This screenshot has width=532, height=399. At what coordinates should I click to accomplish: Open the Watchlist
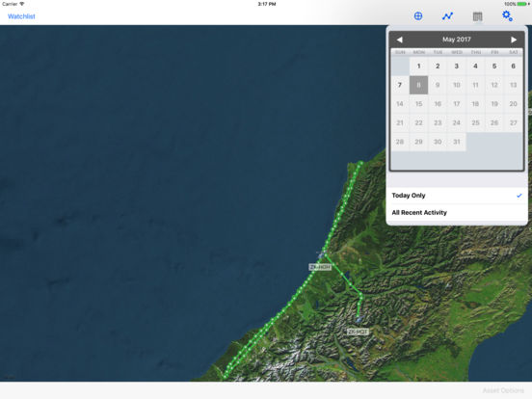point(21,16)
